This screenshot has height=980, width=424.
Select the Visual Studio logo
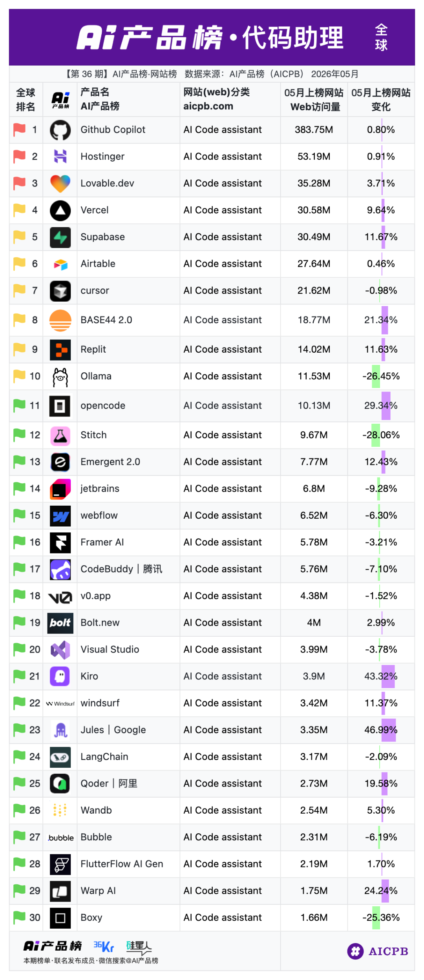pyautogui.click(x=60, y=650)
